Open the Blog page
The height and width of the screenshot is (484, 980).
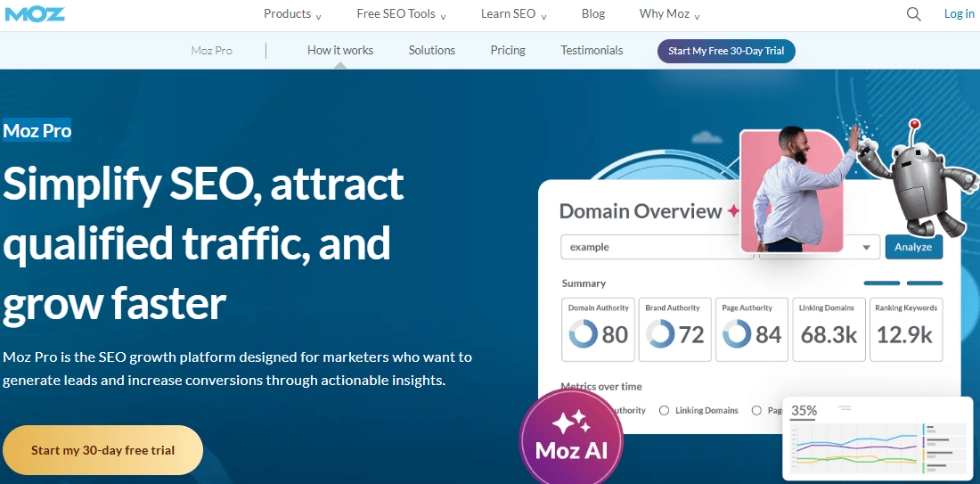(593, 13)
